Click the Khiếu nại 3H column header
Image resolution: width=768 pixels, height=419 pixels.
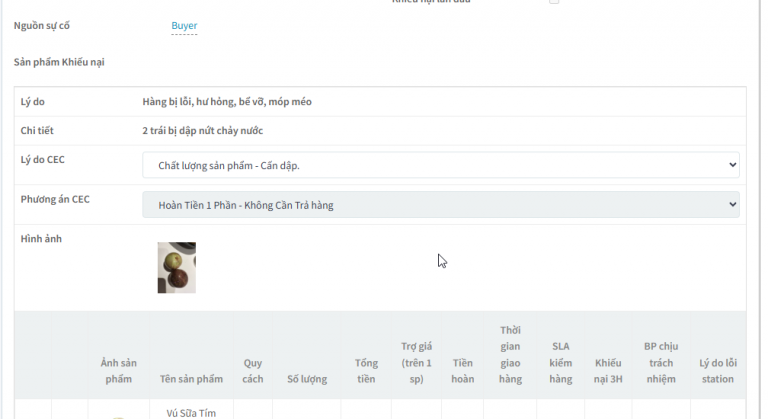[x=608, y=371]
